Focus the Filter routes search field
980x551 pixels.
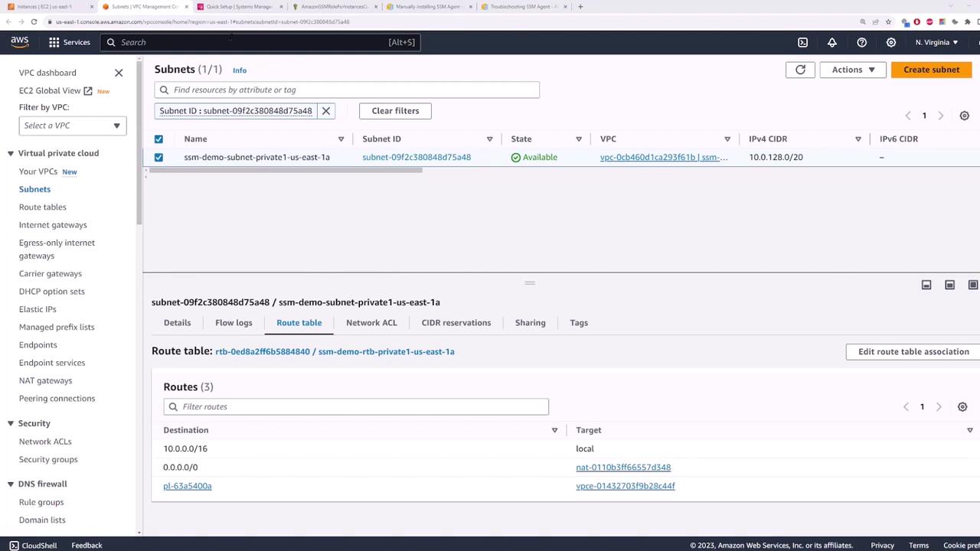[x=356, y=407]
